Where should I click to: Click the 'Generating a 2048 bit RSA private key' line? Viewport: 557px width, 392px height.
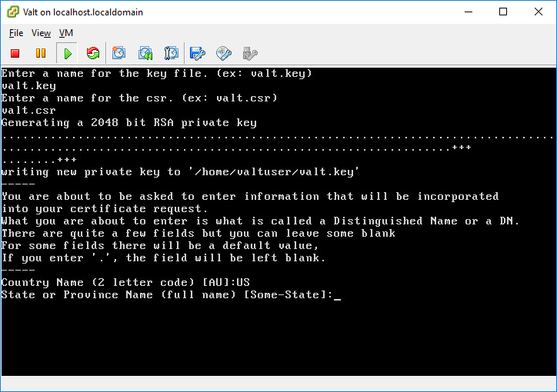point(129,123)
